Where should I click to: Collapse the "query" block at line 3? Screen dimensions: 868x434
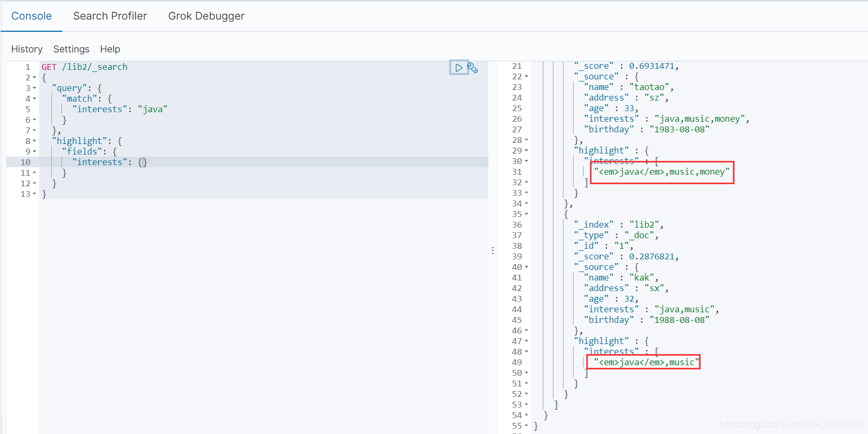(34, 88)
